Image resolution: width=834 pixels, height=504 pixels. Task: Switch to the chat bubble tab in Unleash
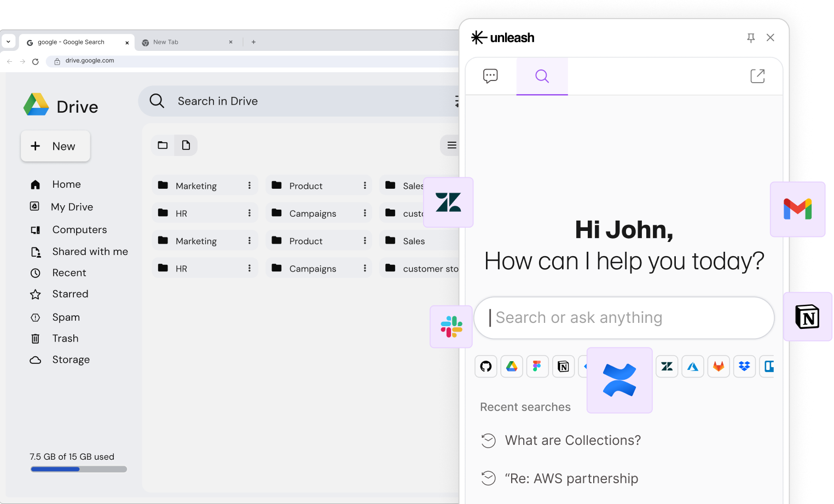490,76
